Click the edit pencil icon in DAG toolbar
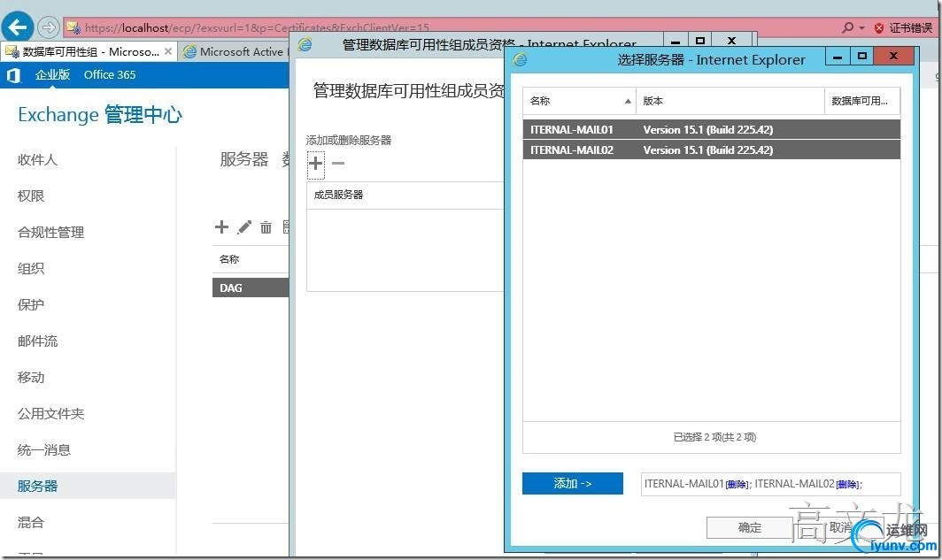The height and width of the screenshot is (560, 942). pyautogui.click(x=244, y=226)
